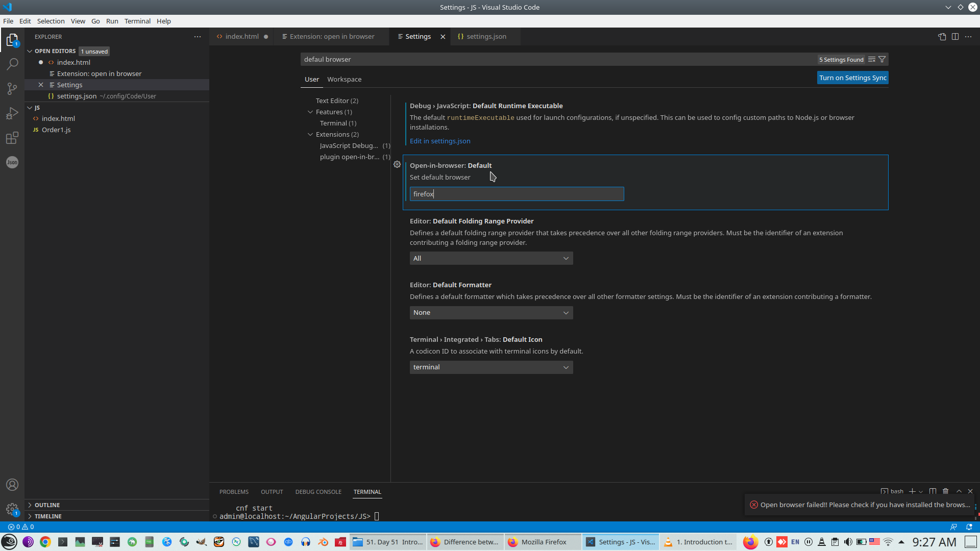Click the Open Settings (JSON) icon
This screenshot has height=551, width=980.
point(942,37)
